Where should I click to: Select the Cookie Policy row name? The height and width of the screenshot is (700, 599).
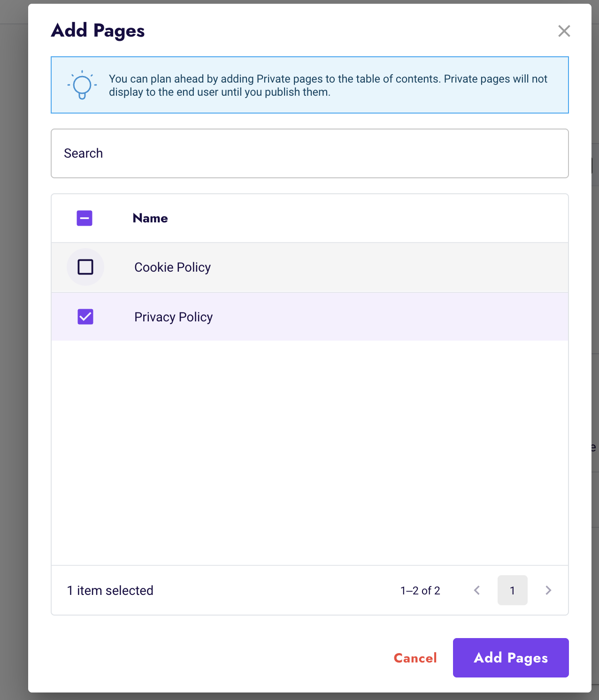pos(172,267)
